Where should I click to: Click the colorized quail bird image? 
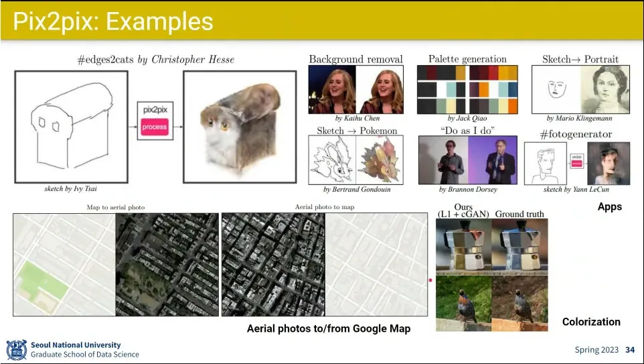click(x=464, y=303)
